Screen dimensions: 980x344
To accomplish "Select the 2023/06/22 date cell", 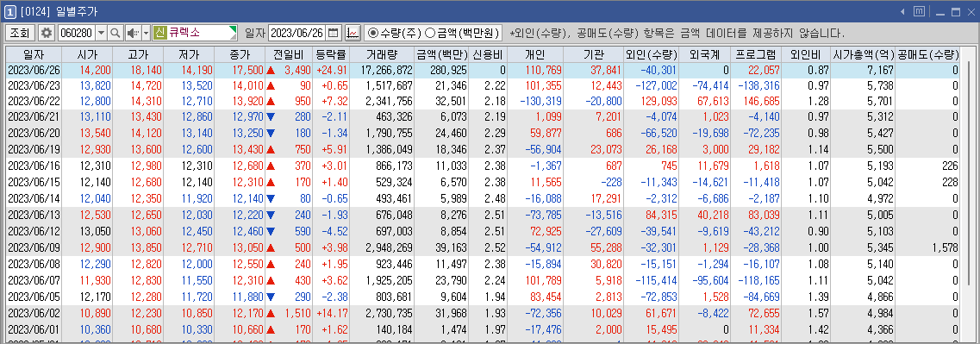I will (x=33, y=102).
